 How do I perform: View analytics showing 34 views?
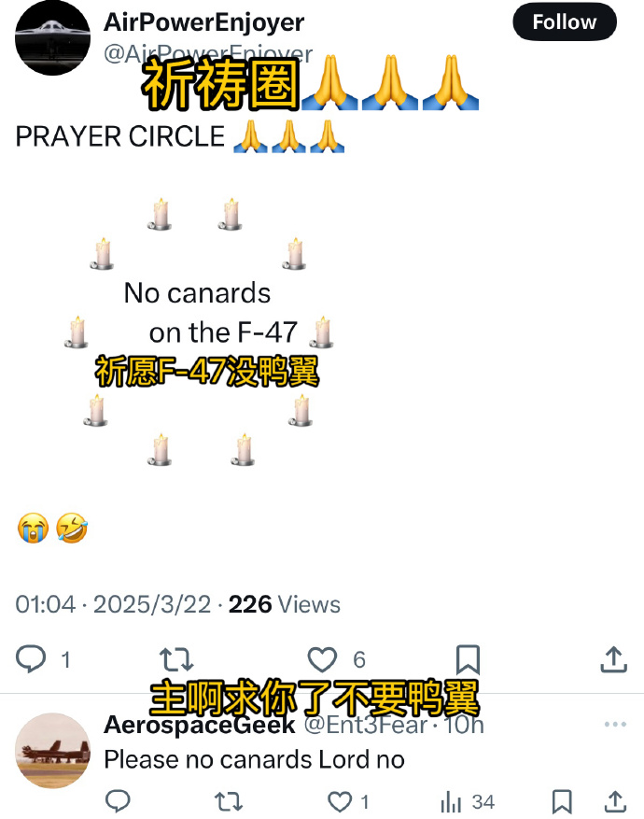[467, 802]
